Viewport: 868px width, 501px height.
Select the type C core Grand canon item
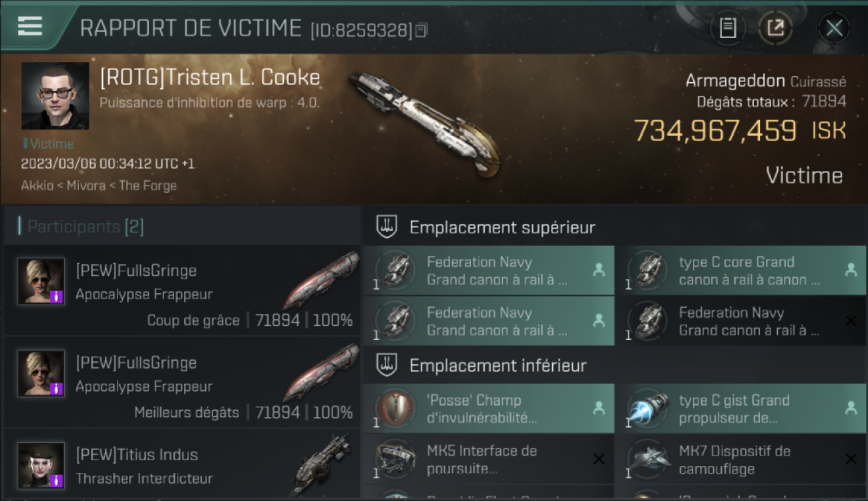(x=741, y=271)
